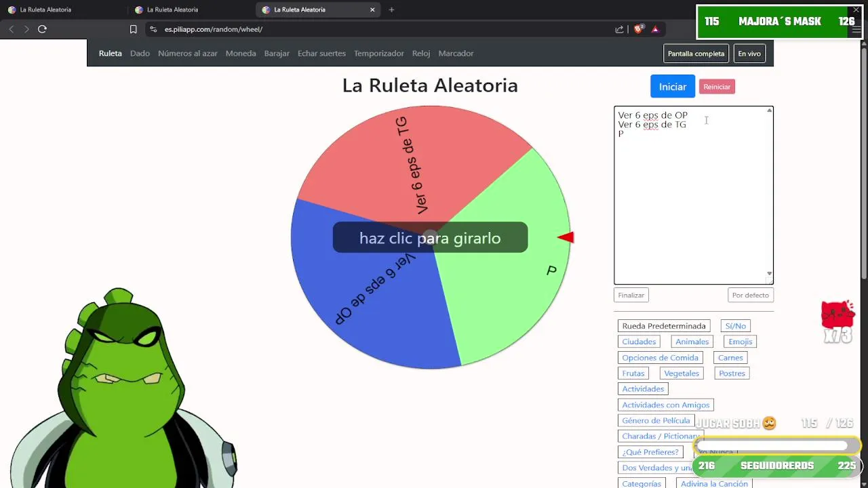Click the En vivo button

click(x=749, y=54)
